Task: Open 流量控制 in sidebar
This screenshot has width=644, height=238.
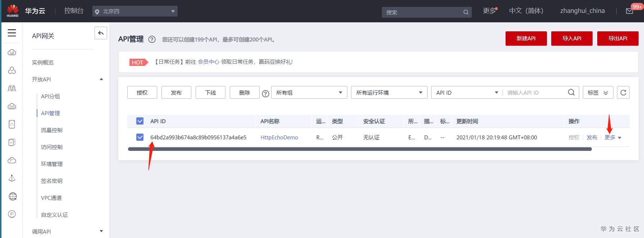Action: pyautogui.click(x=52, y=130)
